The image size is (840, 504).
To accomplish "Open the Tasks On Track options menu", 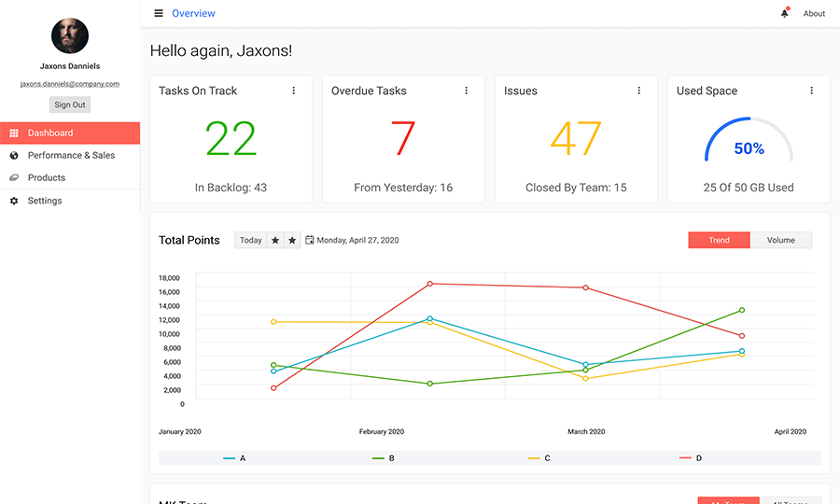I will [294, 91].
